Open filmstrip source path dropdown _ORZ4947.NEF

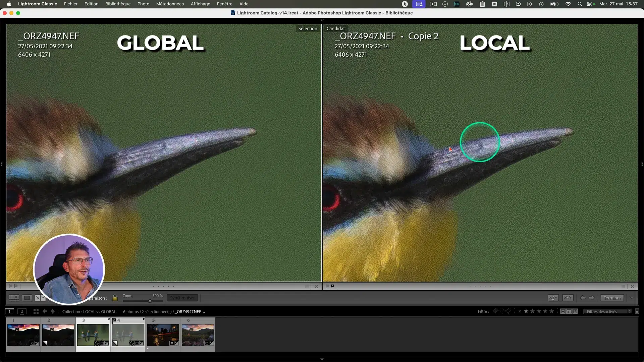coord(190,312)
